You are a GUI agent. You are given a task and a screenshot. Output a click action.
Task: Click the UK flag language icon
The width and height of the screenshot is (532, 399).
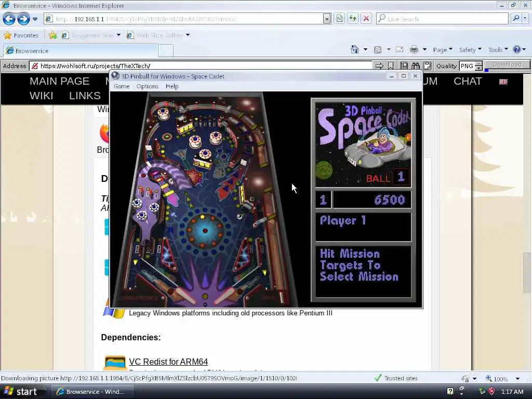click(x=503, y=82)
